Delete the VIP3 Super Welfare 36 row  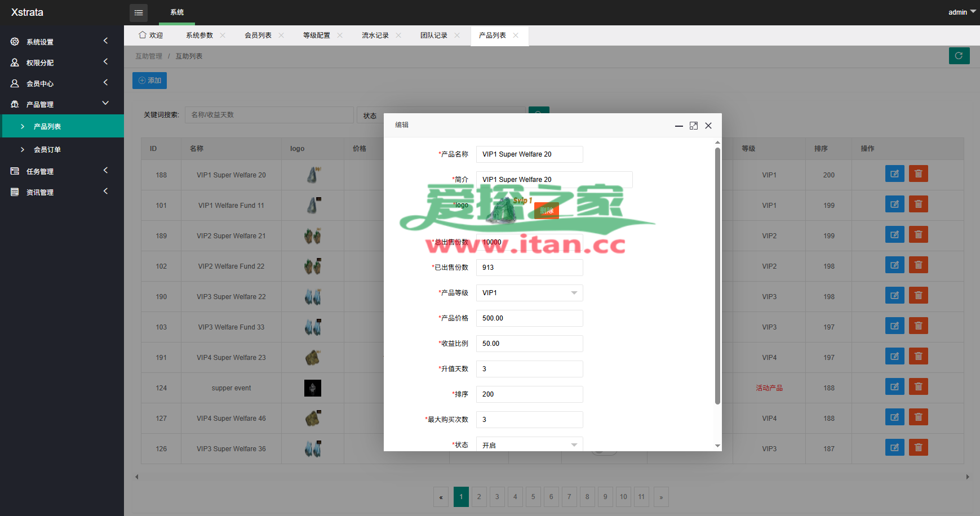[918, 448]
